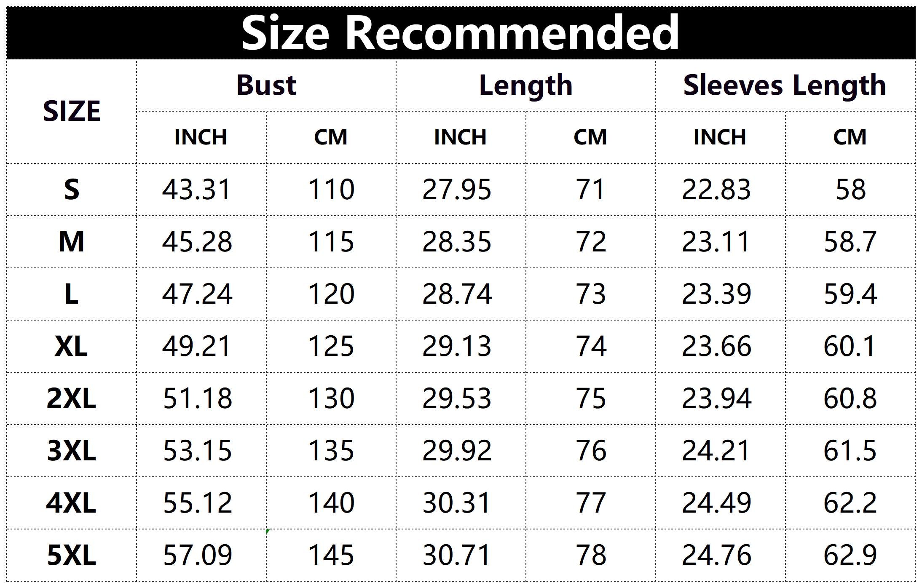The width and height of the screenshot is (922, 588).
Task: Click the Bust column header
Action: coord(266,86)
